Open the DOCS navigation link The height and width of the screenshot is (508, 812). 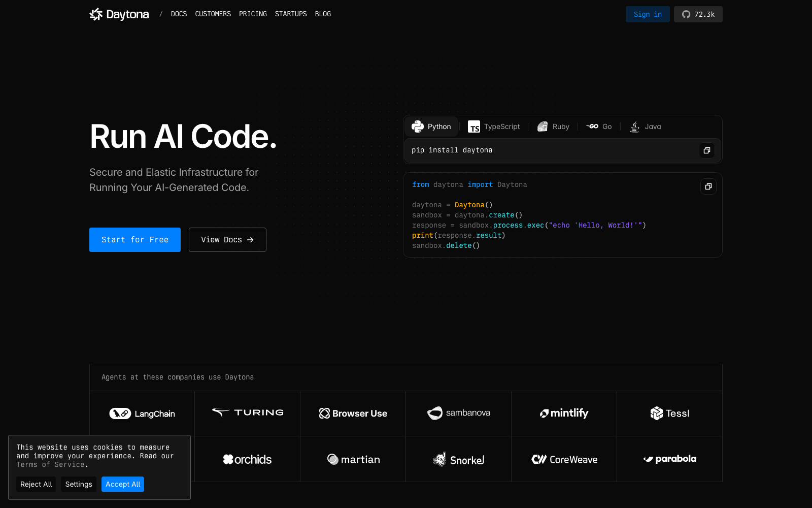point(179,14)
